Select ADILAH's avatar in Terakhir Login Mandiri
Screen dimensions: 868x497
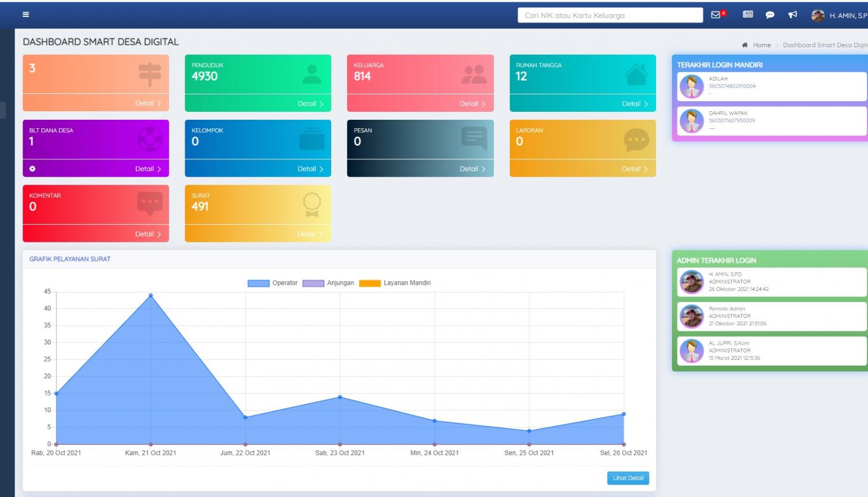point(691,86)
